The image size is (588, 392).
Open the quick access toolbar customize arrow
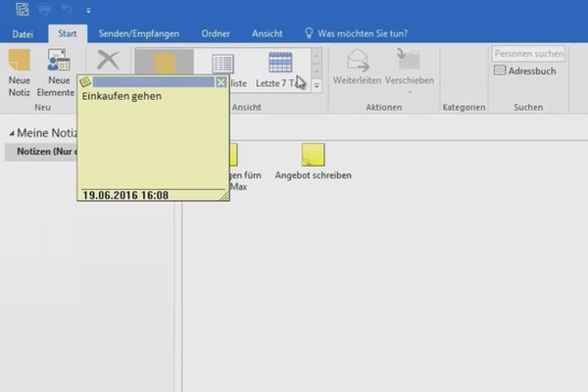point(88,11)
